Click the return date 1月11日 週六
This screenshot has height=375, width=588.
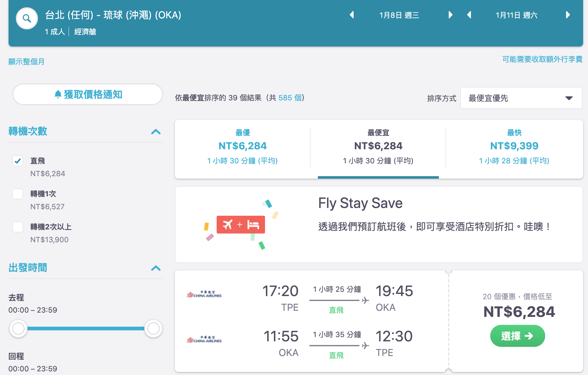coord(516,15)
